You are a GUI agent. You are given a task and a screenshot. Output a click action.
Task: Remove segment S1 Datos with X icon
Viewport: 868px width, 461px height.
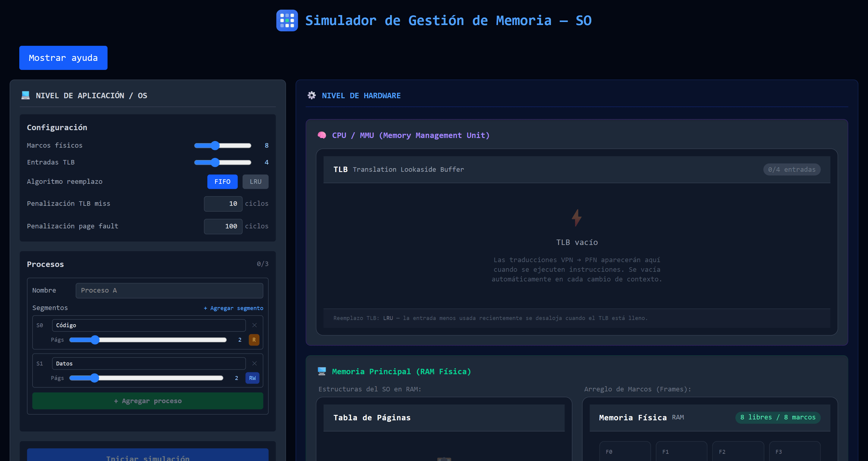click(x=254, y=363)
